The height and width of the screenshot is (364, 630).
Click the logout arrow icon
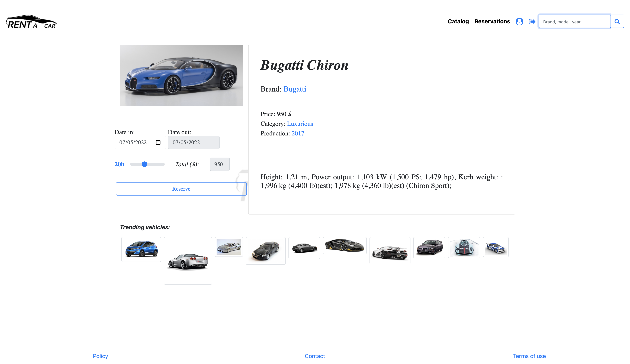(532, 21)
